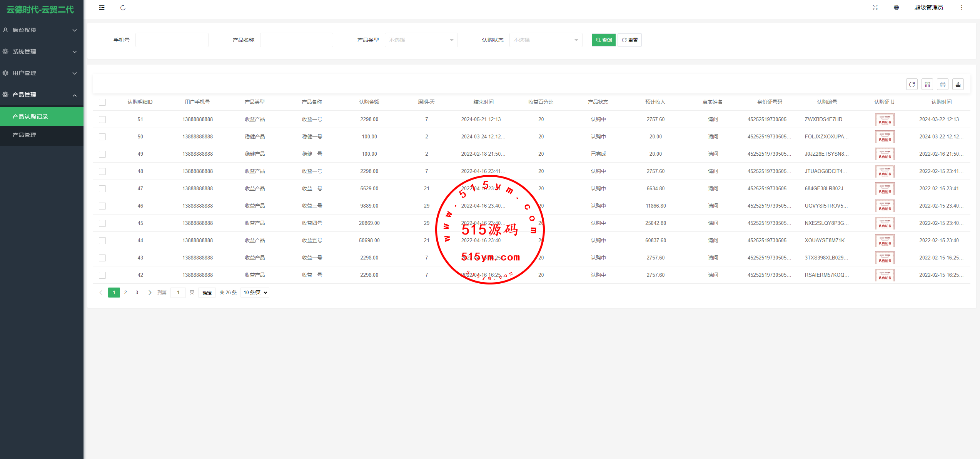The height and width of the screenshot is (459, 980).
Task: Open the three-dot more options menu
Action: [x=962, y=8]
